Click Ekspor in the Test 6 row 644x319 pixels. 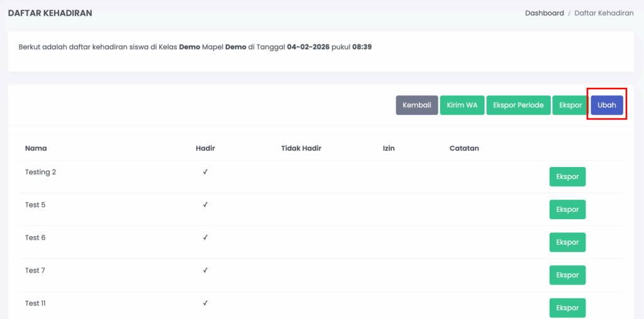[567, 242]
